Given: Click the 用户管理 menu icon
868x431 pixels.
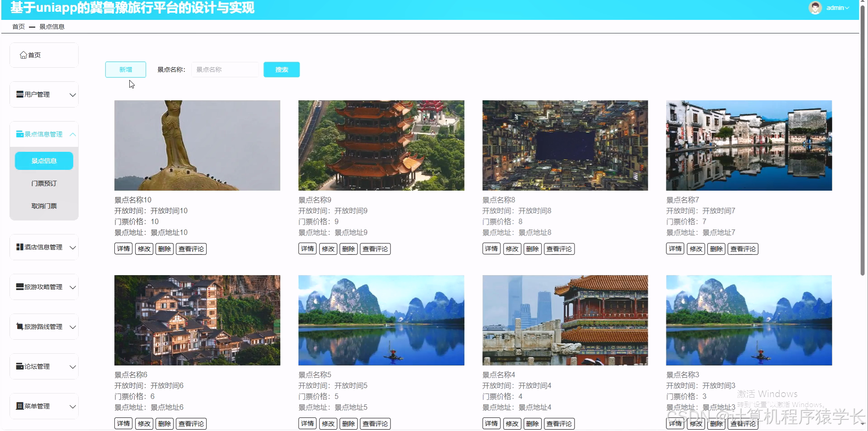Looking at the screenshot, I should (x=20, y=94).
